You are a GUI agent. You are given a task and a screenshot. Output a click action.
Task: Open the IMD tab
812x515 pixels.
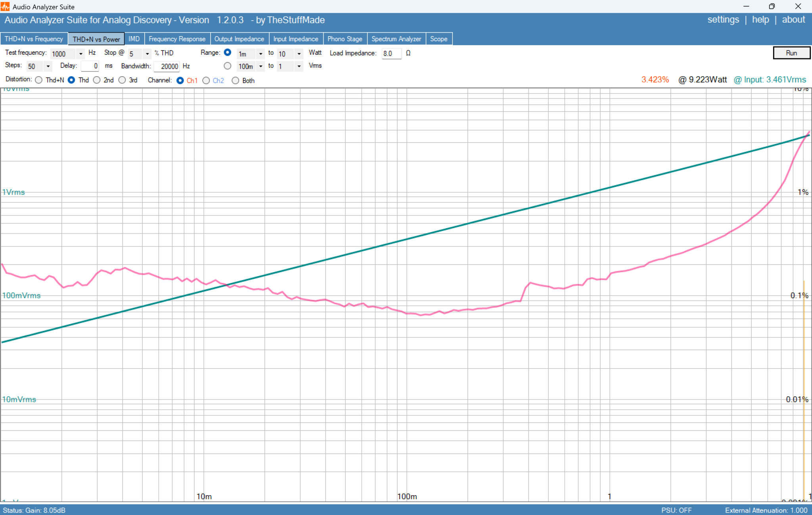[x=134, y=39]
